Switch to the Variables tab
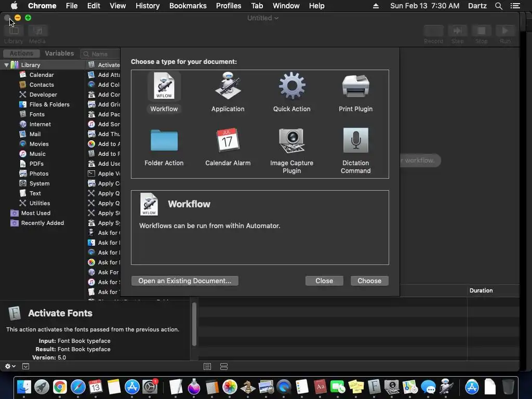 [x=59, y=54]
